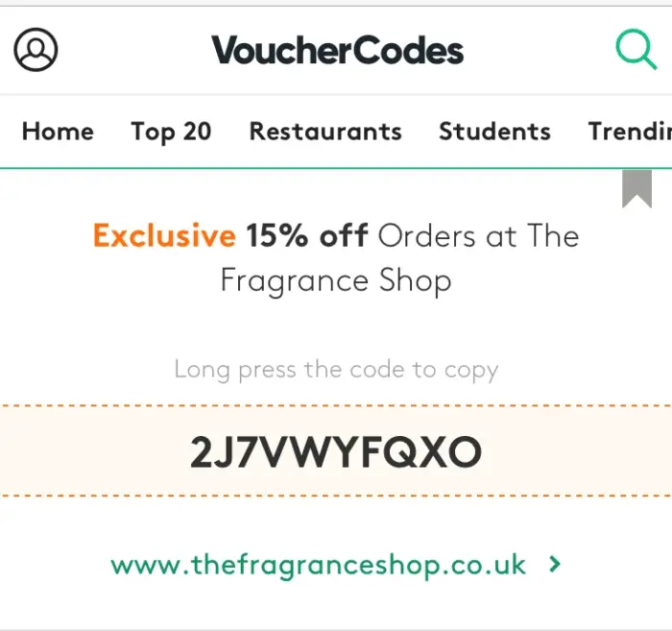Open the Home navigation tab
This screenshot has width=672, height=631.
point(58,132)
